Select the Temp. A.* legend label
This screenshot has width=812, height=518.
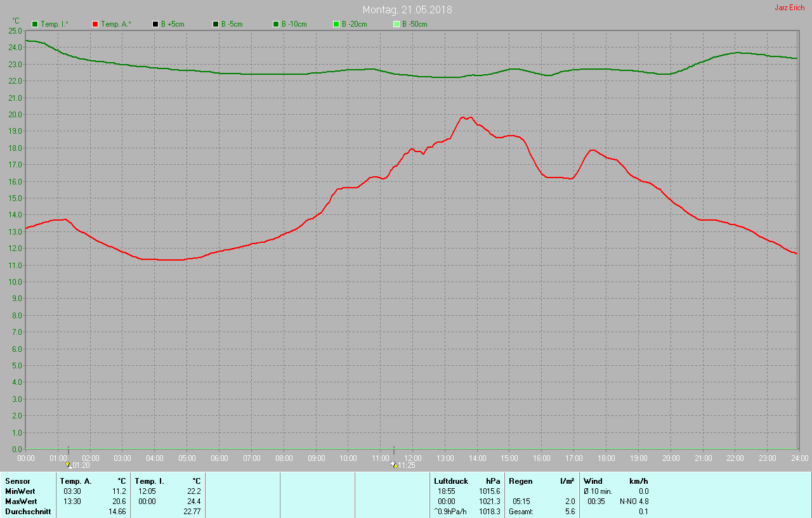coord(116,24)
